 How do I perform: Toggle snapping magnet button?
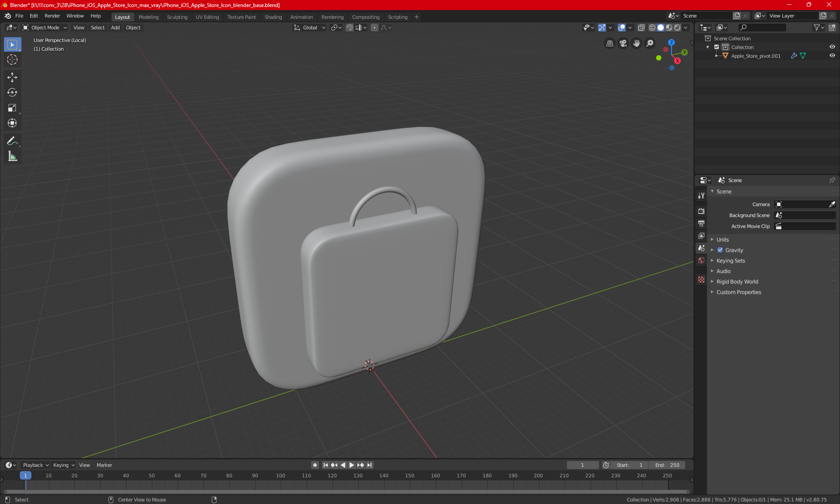[350, 28]
